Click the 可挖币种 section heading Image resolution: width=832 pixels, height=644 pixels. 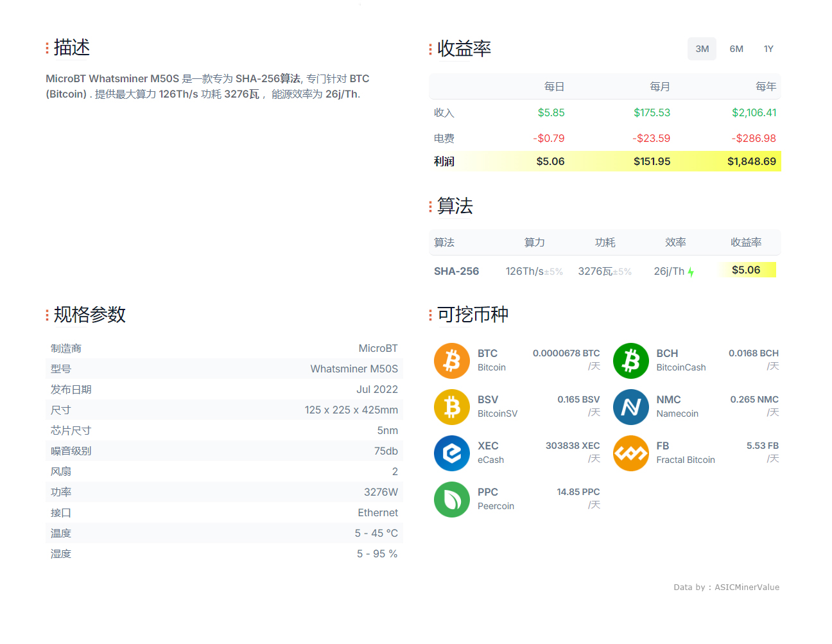pos(472,314)
